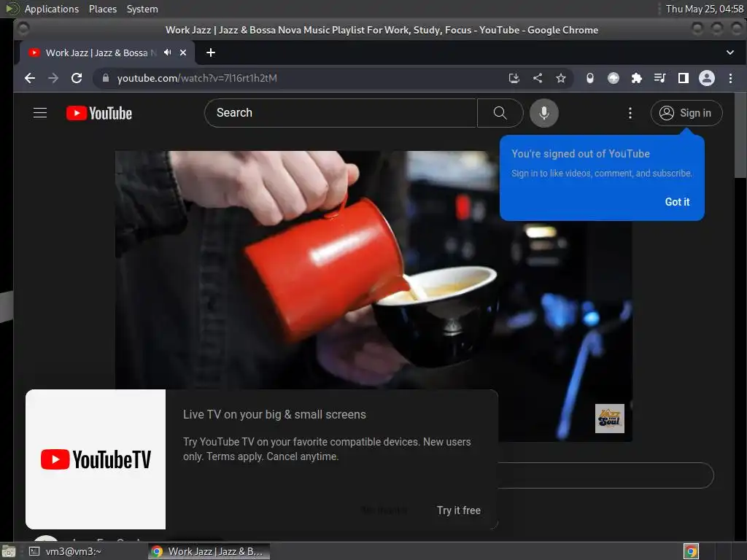Screen dimensions: 747x560
Task: Open Chrome three-dot menu
Action: 730,78
